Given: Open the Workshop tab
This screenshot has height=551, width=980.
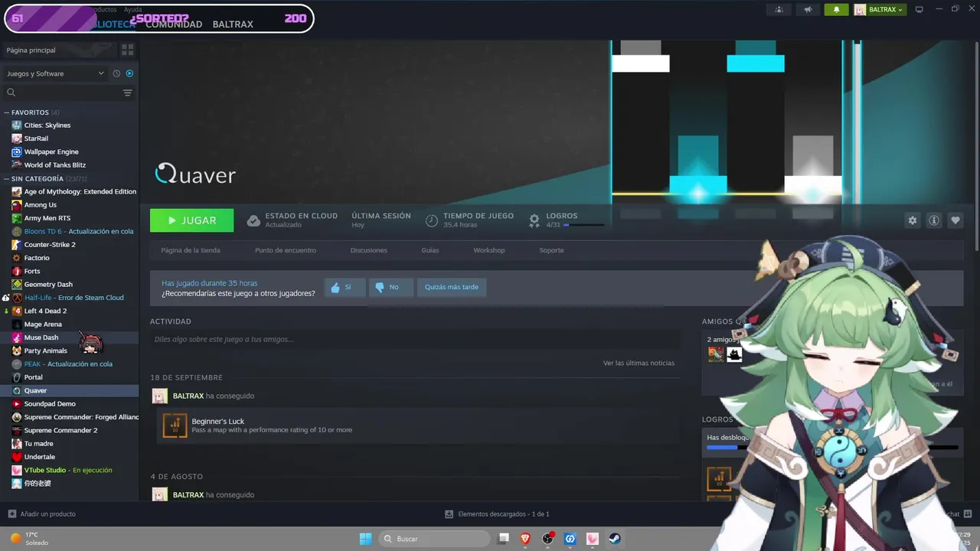Looking at the screenshot, I should (x=489, y=250).
